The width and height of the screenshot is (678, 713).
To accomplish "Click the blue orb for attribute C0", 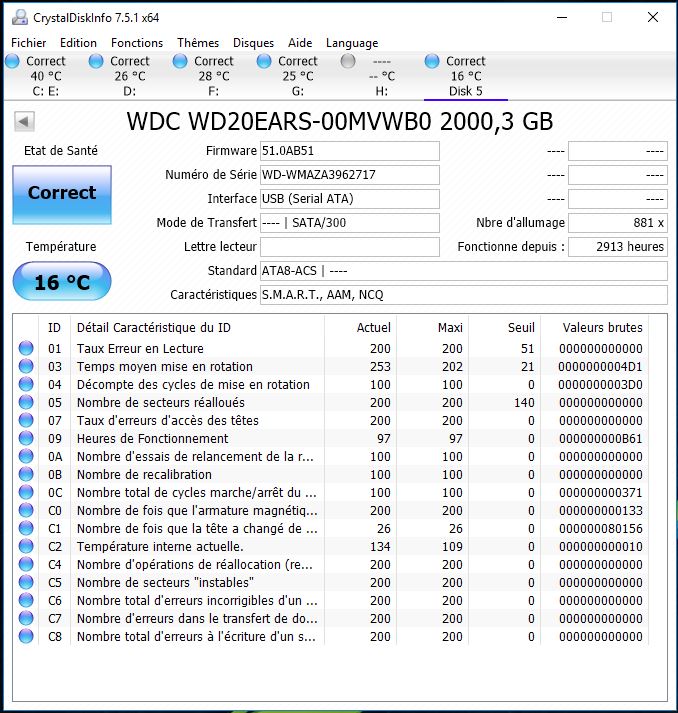I will (x=26, y=510).
